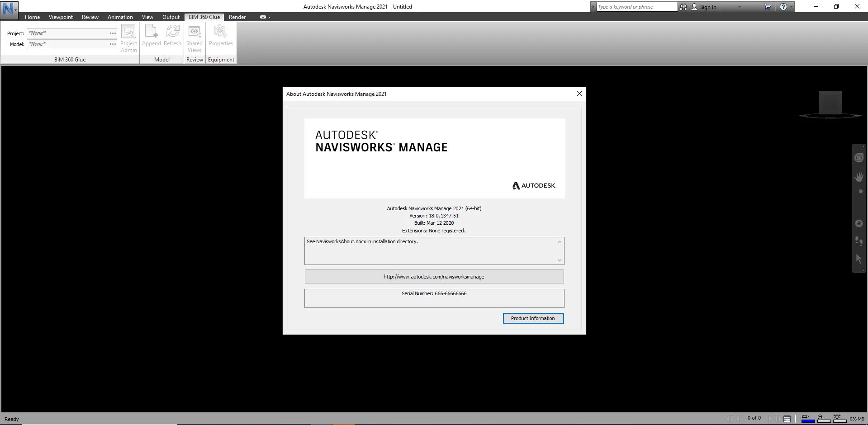Expand the Sign In dropdown arrow

740,7
